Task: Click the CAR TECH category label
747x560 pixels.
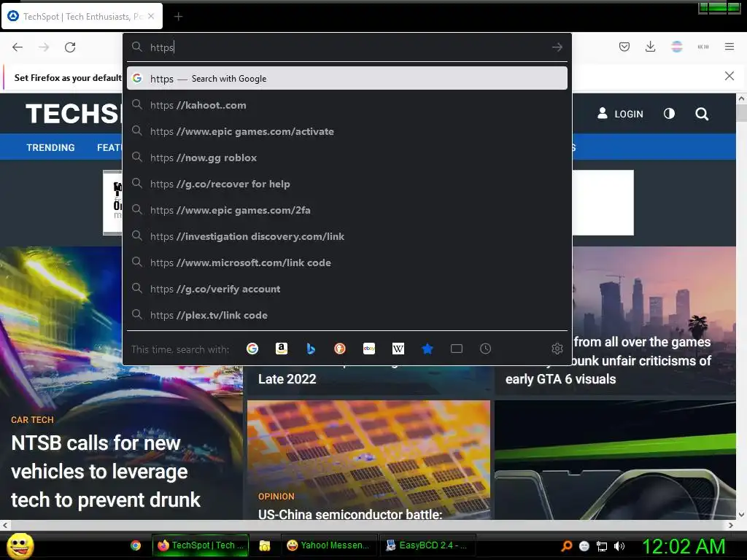Action: (32, 419)
